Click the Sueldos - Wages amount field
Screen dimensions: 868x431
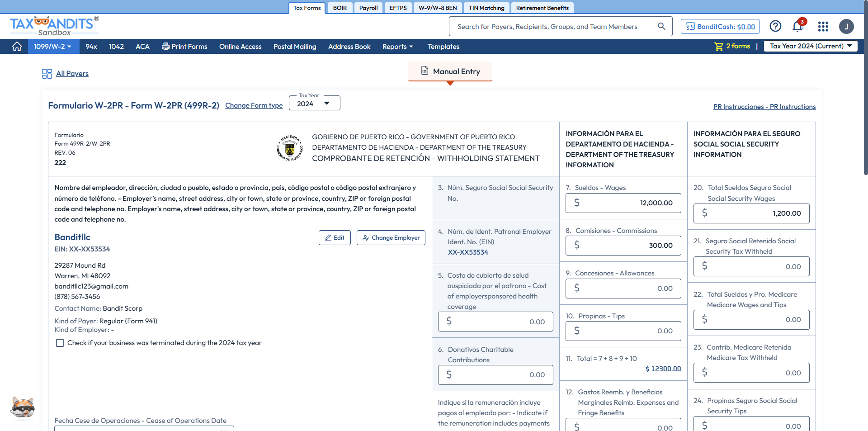(623, 203)
